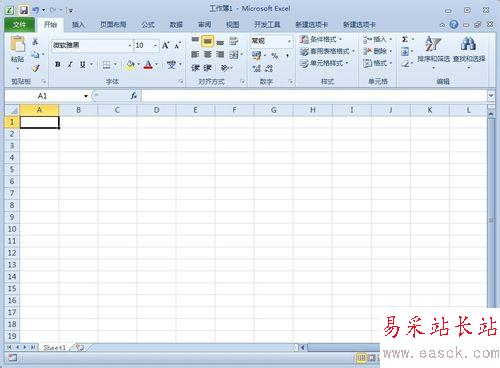Image resolution: width=500 pixels, height=368 pixels.
Task: Increase the cell indent
Action: point(208,68)
